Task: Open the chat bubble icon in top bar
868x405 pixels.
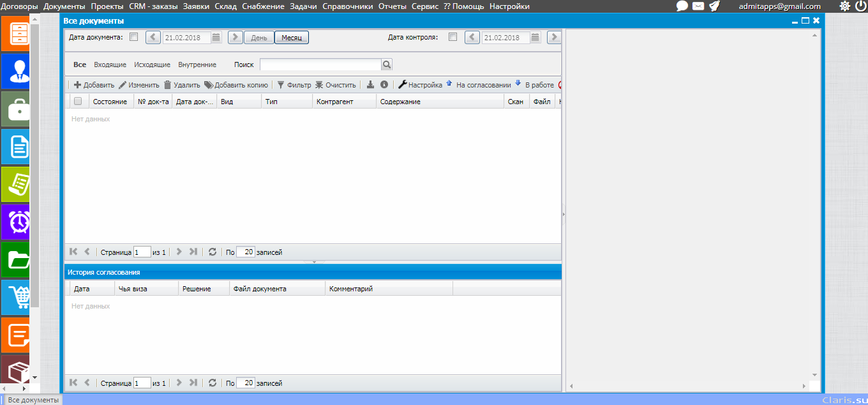Action: (x=682, y=6)
